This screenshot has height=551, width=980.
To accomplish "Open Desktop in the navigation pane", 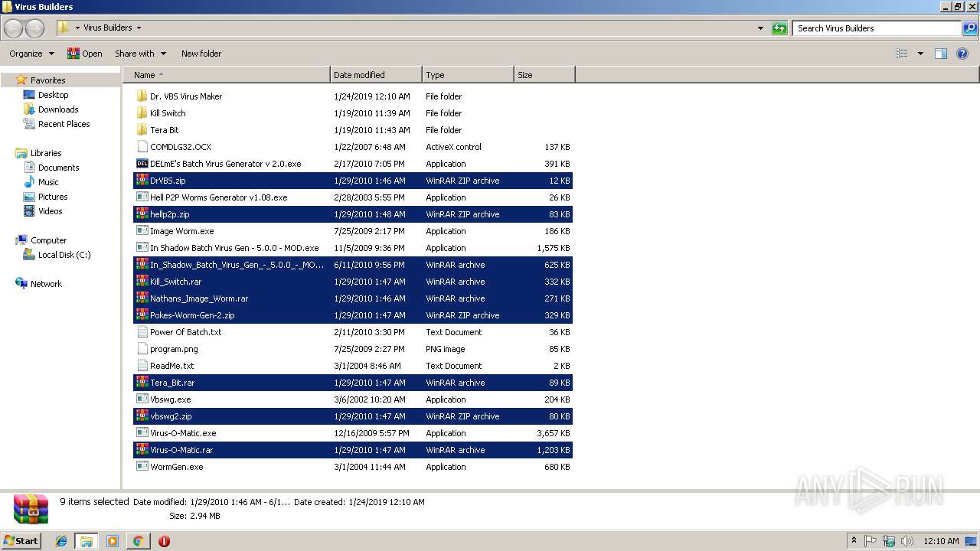I will coord(53,95).
